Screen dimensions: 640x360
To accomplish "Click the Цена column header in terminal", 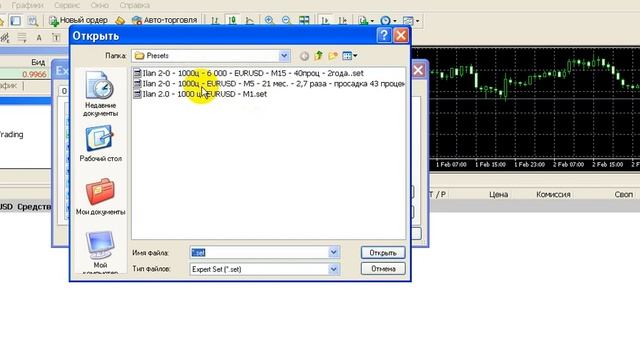I will [x=498, y=195].
